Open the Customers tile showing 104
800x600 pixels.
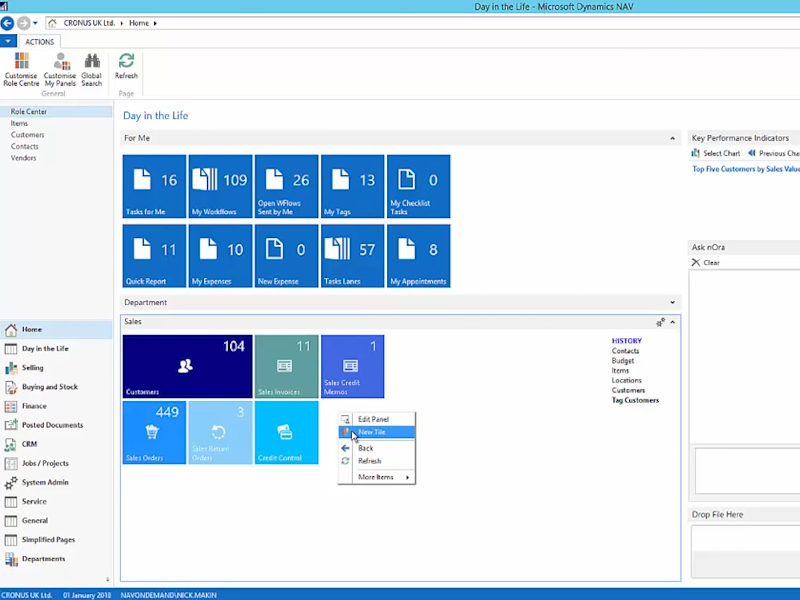[x=187, y=366]
